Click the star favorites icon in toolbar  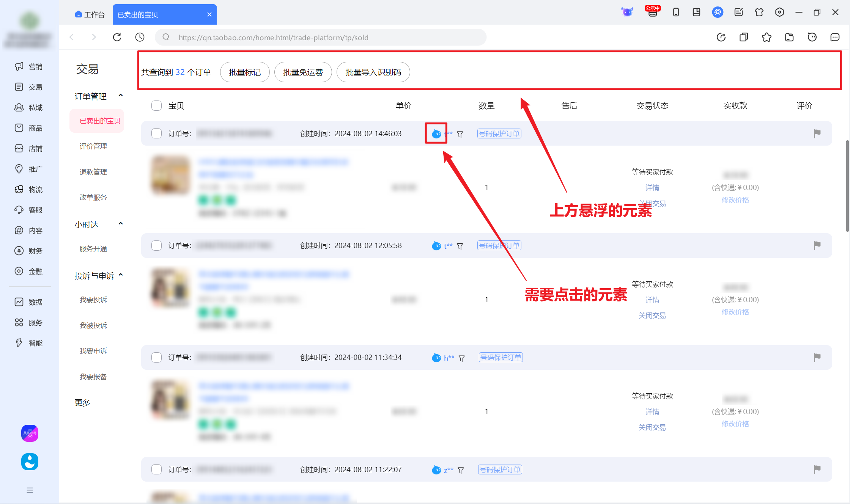[x=767, y=37]
